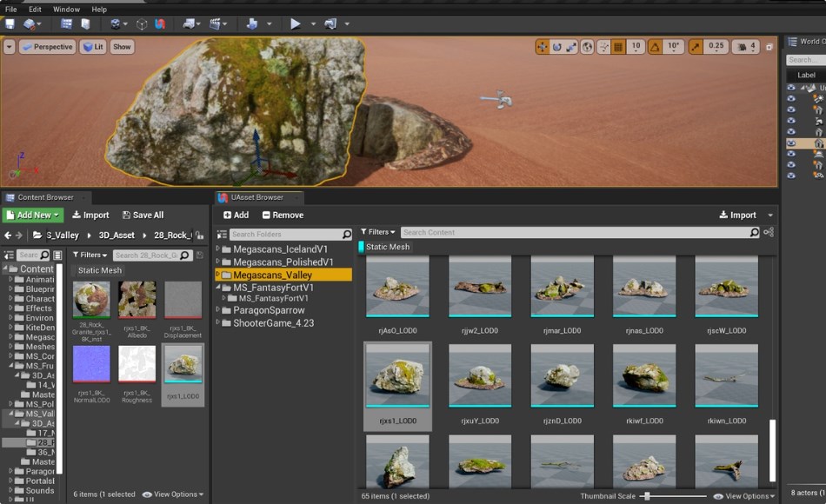
Task: Toggle rotation snapping in the viewport toolbar
Action: click(x=656, y=46)
